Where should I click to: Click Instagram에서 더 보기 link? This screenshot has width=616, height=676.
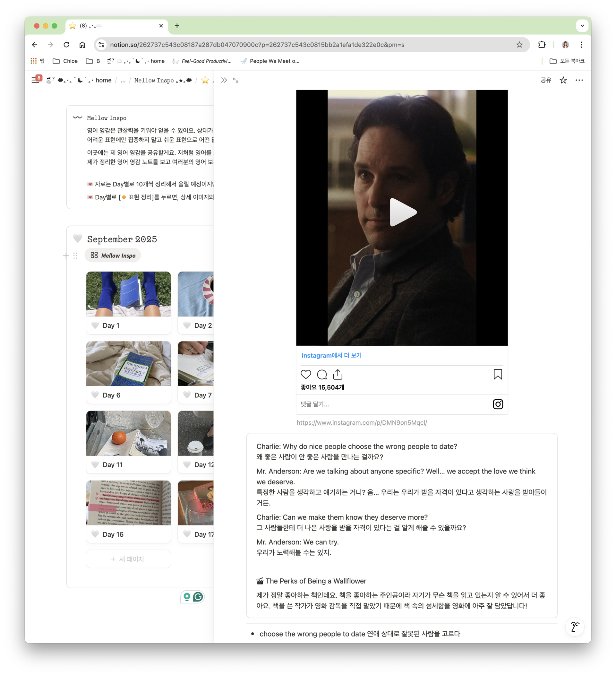click(331, 355)
